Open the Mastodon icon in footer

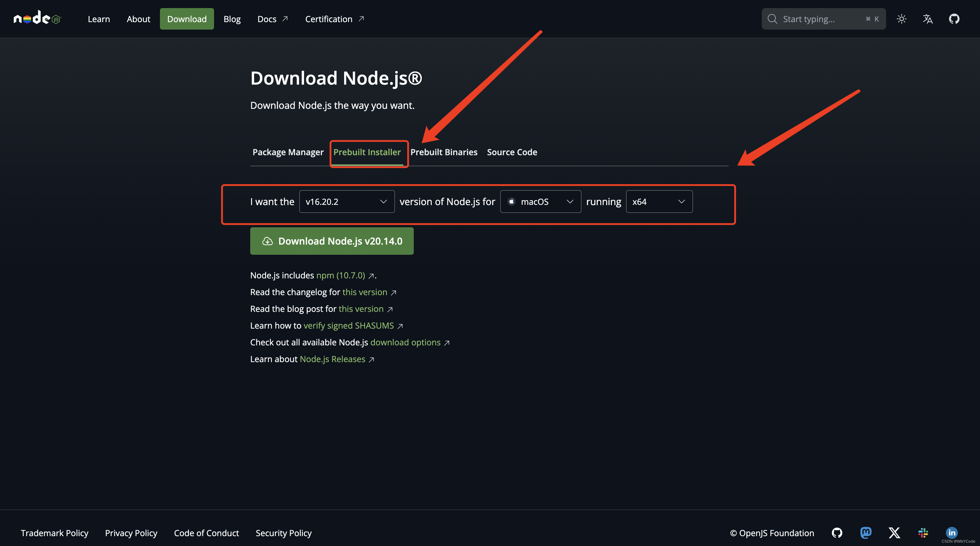pyautogui.click(x=865, y=533)
